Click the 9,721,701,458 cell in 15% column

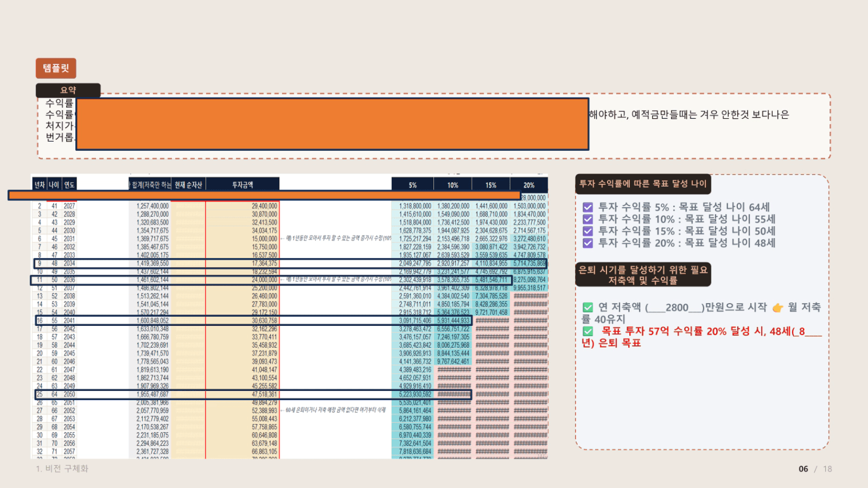coord(491,313)
